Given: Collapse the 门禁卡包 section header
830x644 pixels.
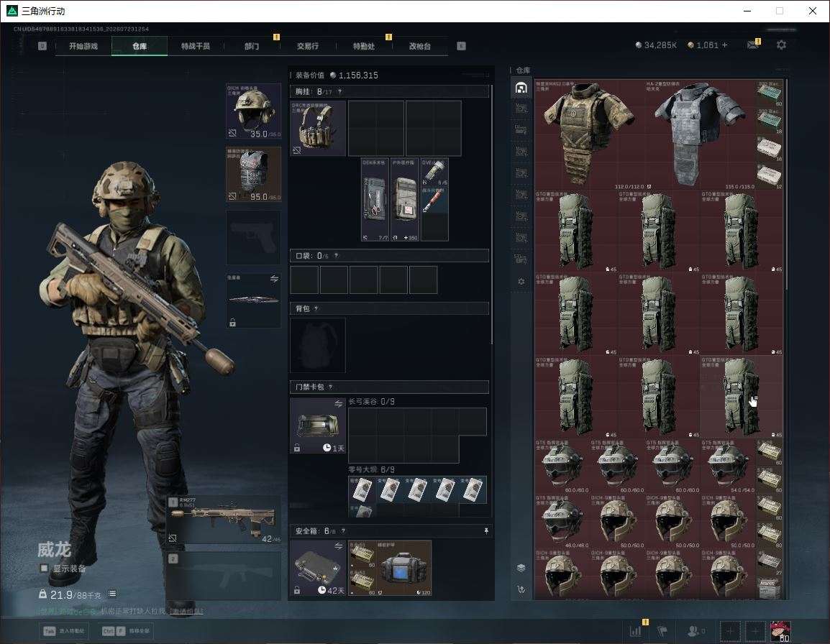Looking at the screenshot, I should point(389,387).
